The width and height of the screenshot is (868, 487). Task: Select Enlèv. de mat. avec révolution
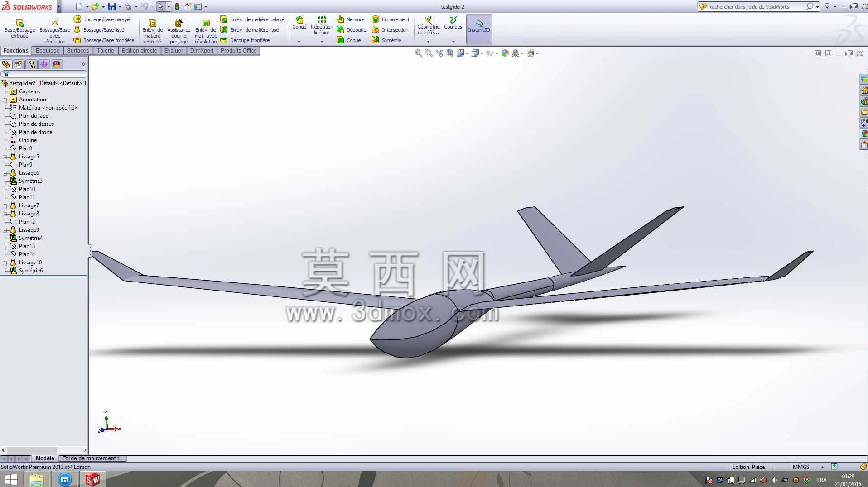tap(206, 32)
